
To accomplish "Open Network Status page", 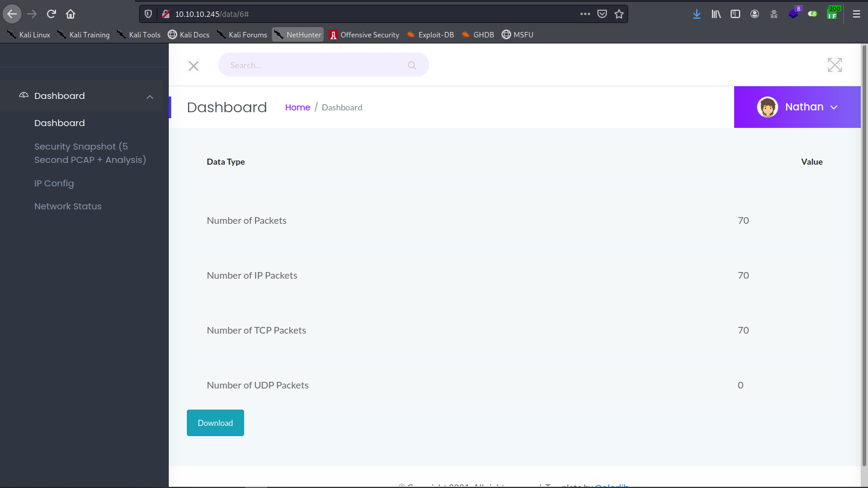I will (68, 206).
